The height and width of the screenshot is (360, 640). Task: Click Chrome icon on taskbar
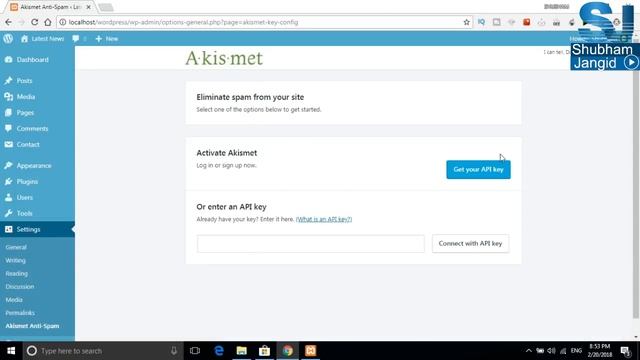coord(288,351)
